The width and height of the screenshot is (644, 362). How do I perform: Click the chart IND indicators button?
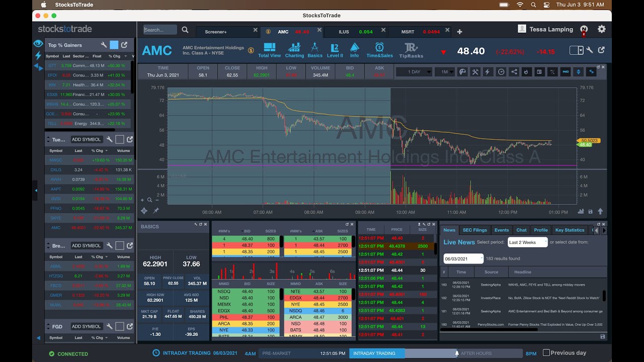[x=566, y=72]
